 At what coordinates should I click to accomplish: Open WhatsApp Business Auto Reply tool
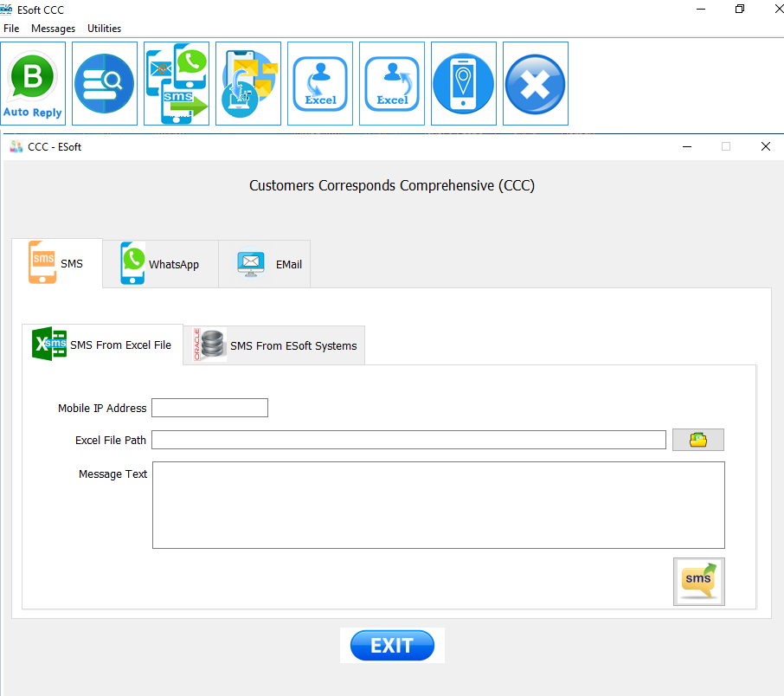33,84
